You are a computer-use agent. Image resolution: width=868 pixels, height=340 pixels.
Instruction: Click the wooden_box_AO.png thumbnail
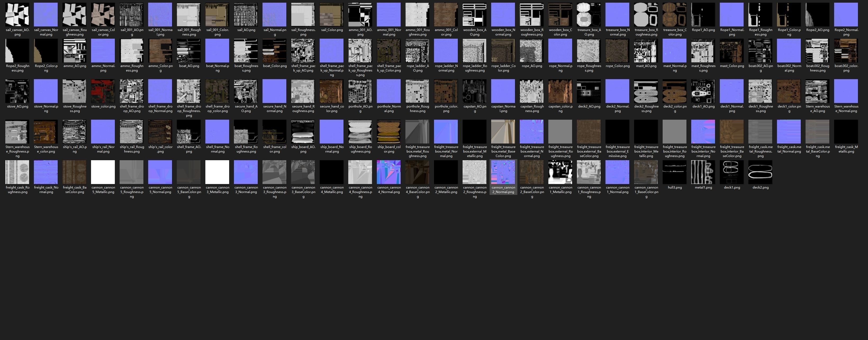(x=474, y=15)
